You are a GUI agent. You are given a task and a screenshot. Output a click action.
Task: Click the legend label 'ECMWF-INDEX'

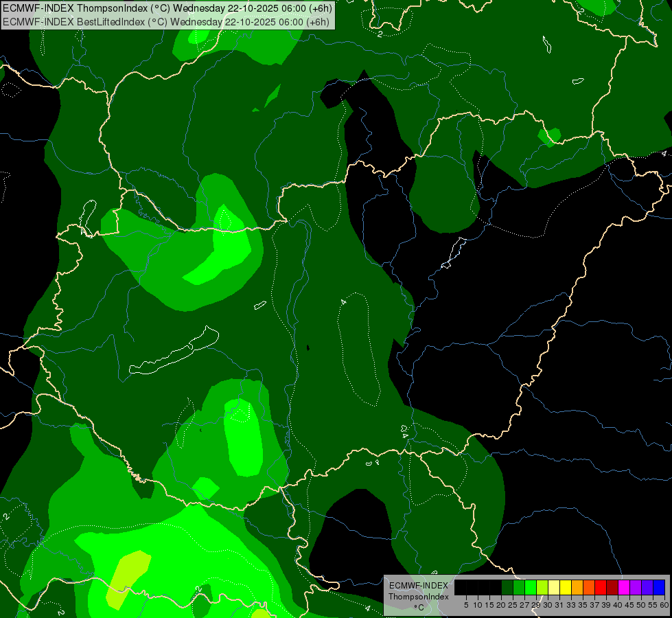pyautogui.click(x=419, y=586)
